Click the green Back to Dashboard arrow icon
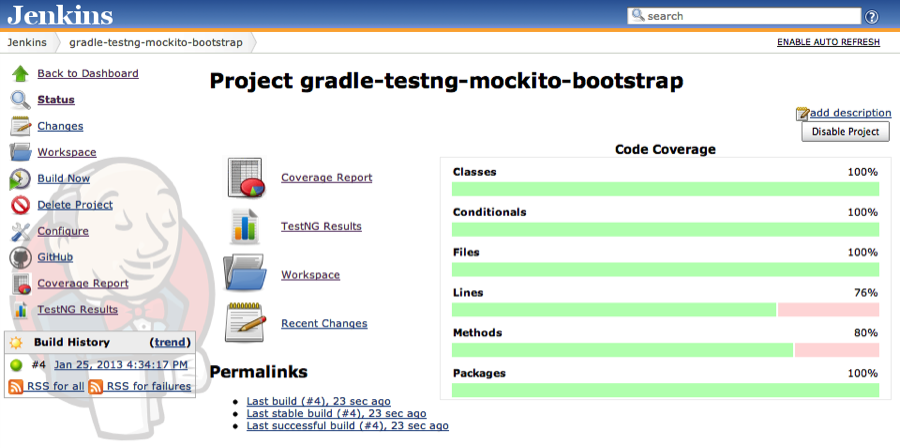The height and width of the screenshot is (448, 900). point(20,73)
